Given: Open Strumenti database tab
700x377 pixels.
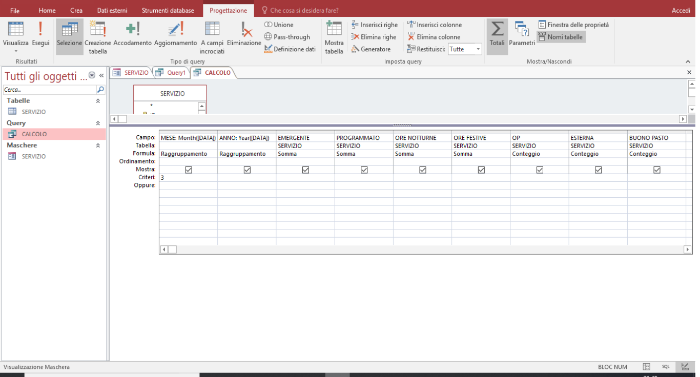Looking at the screenshot, I should pos(168,10).
